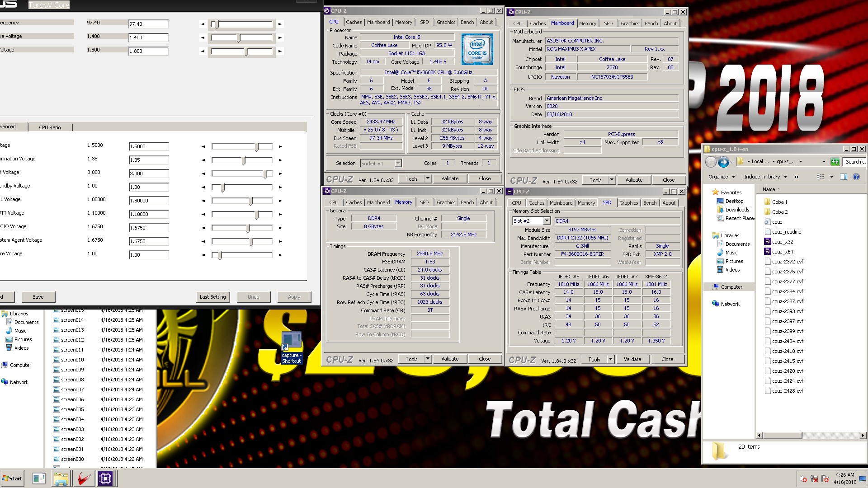Click Save in TurboV Core
868x488 pixels.
coord(38,297)
